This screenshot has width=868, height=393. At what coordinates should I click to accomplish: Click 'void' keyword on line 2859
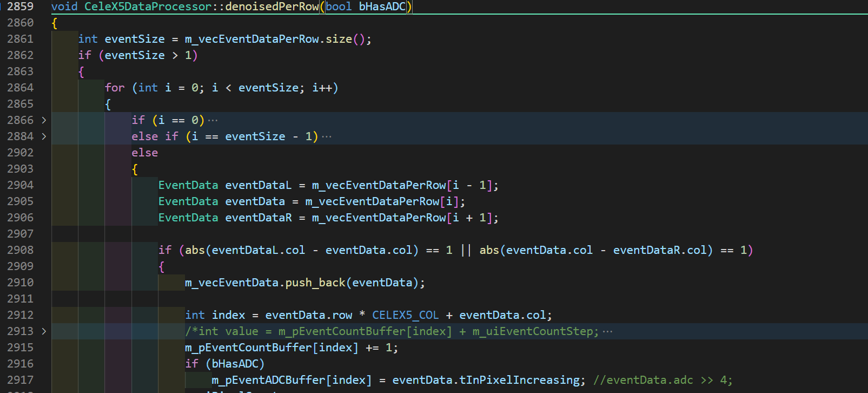(x=64, y=6)
